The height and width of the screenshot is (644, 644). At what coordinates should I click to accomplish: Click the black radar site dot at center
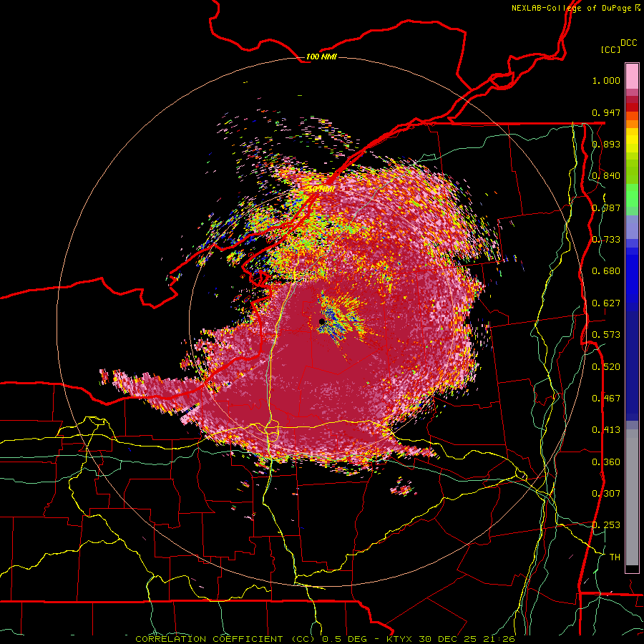321,321
